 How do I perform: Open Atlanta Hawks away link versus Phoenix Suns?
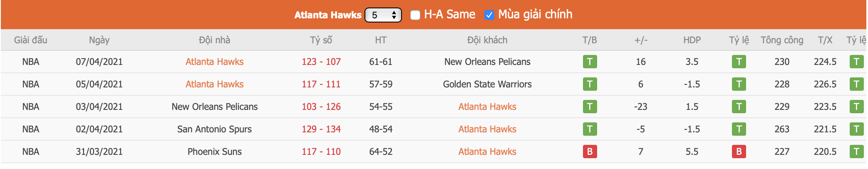487,152
